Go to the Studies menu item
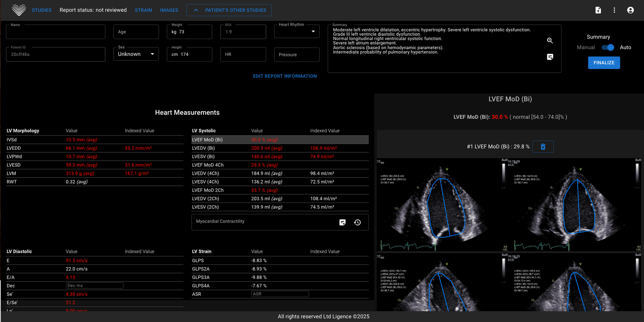Image resolution: width=644 pixels, height=322 pixels. coord(41,10)
